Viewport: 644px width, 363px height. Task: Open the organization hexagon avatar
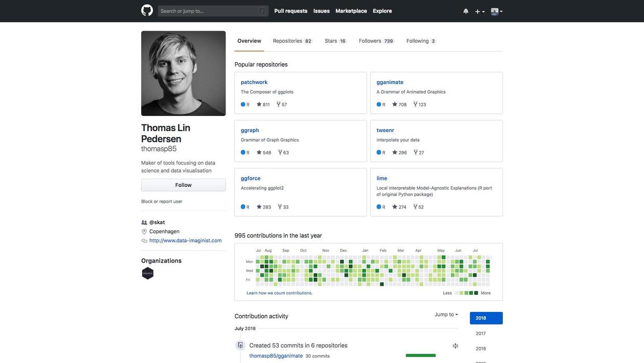coord(148,274)
